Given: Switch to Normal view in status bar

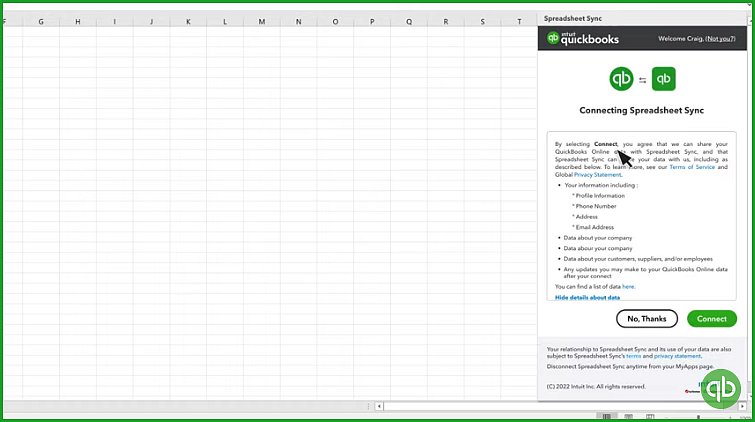Looking at the screenshot, I should [x=605, y=416].
